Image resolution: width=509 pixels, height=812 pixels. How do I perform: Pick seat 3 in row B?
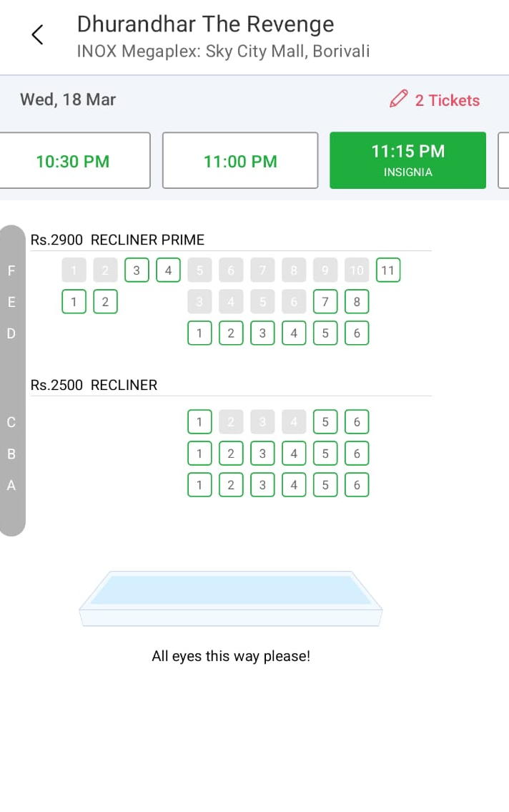pyautogui.click(x=262, y=454)
